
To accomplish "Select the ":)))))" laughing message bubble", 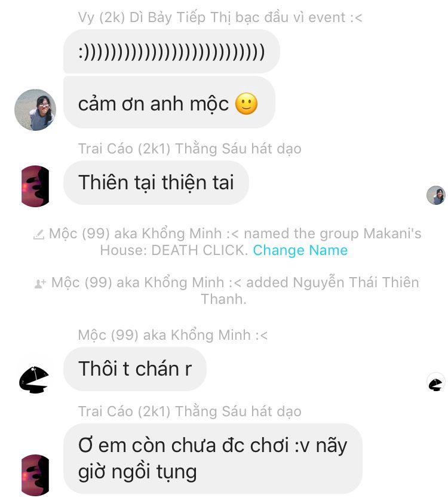I will pos(171,51).
